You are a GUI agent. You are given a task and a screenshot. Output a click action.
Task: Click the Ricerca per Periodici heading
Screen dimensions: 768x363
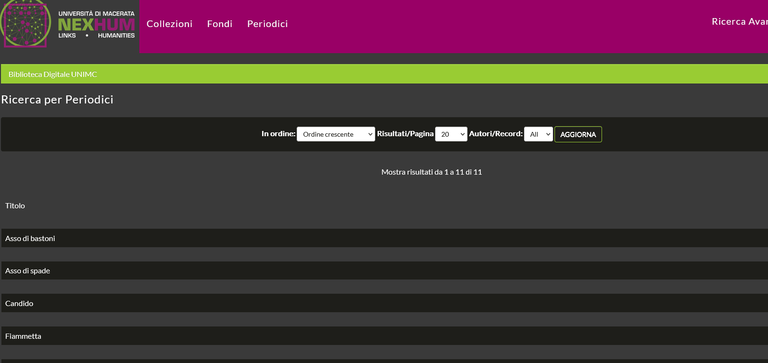point(57,99)
